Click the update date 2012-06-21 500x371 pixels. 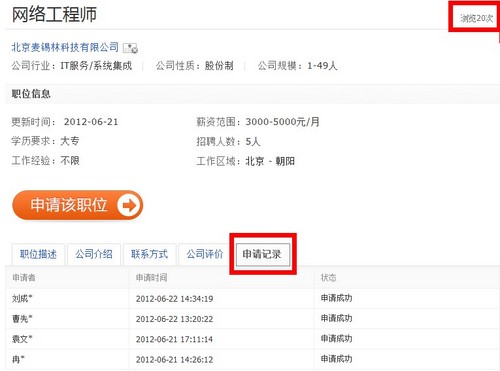[91, 122]
